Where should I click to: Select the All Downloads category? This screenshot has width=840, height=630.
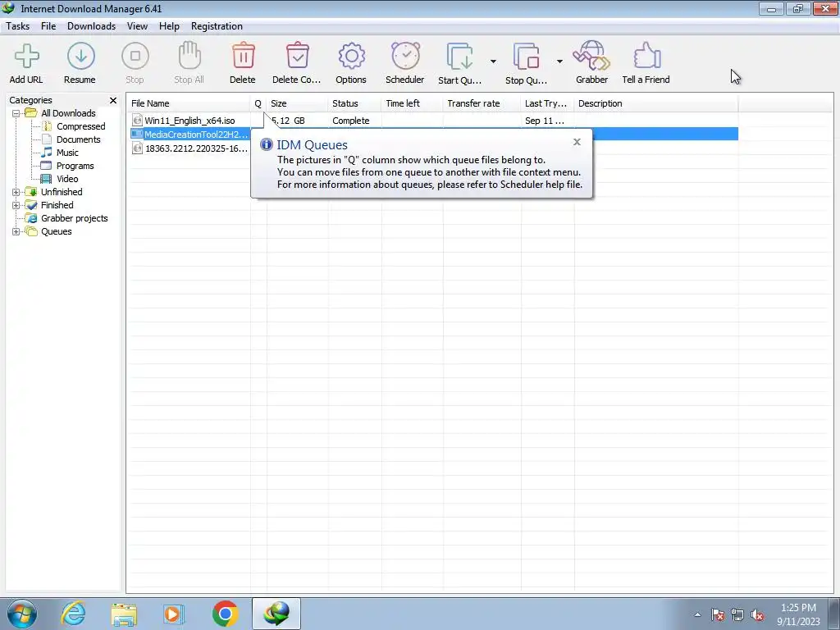[x=68, y=113]
